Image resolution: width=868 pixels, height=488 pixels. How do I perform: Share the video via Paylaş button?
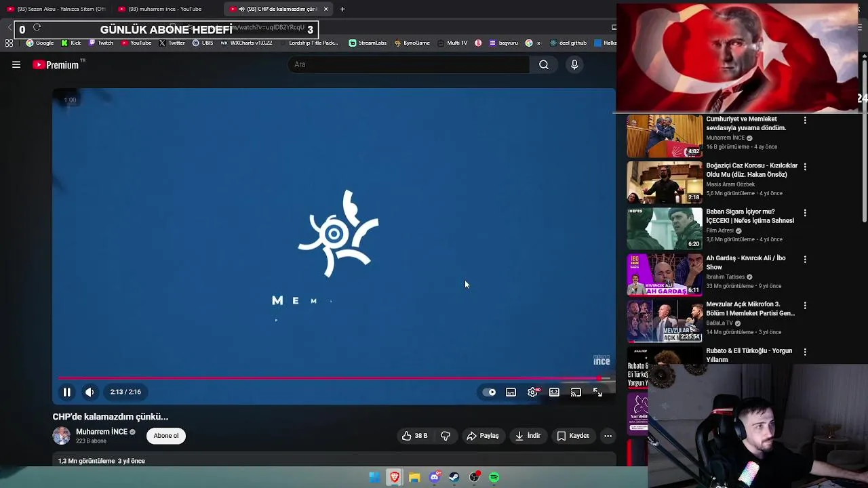(x=483, y=436)
